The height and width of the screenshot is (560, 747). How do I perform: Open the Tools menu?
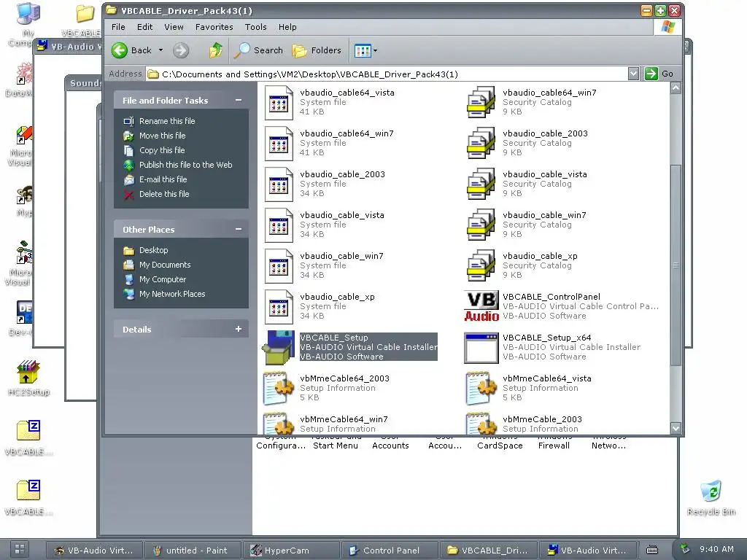tap(256, 27)
